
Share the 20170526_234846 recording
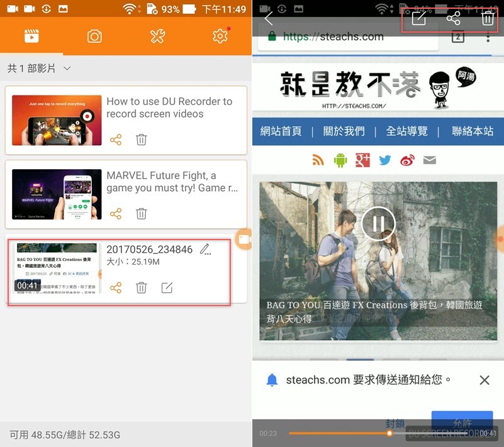[x=116, y=288]
